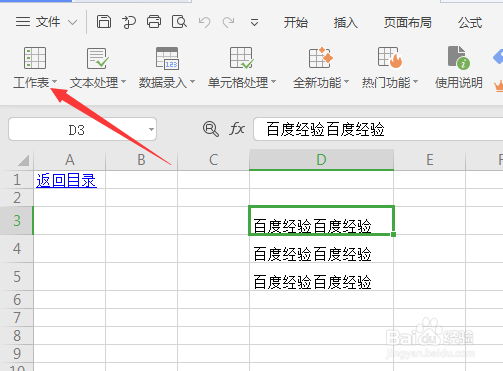Open the 使用说明 help icon
Image resolution: width=503 pixels, height=371 pixels.
point(459,58)
